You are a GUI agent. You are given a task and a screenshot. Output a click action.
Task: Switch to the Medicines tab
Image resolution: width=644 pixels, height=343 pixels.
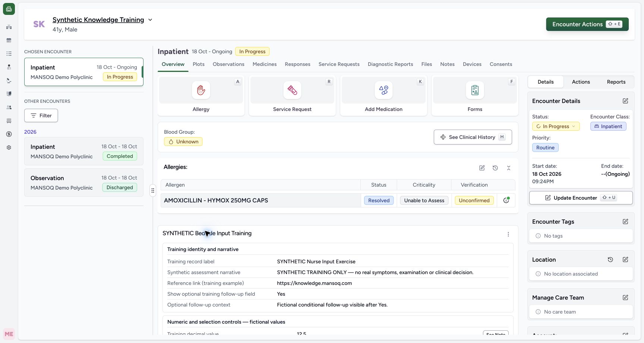(265, 64)
